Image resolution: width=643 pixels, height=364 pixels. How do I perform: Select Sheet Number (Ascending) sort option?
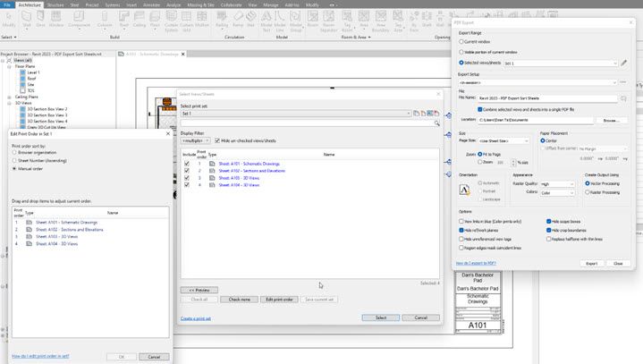point(14,161)
